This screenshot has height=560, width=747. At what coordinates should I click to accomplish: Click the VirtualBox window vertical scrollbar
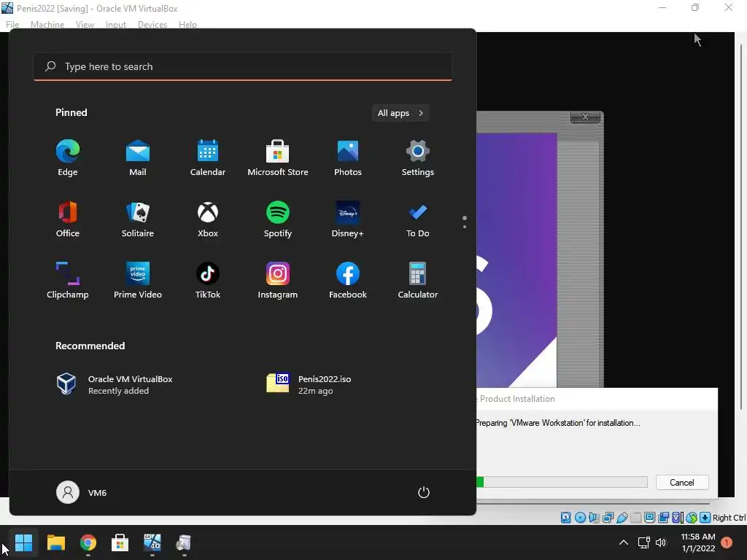click(741, 226)
